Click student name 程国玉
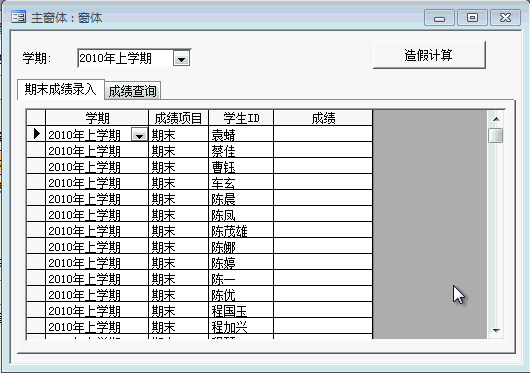The image size is (530, 373). point(229,311)
